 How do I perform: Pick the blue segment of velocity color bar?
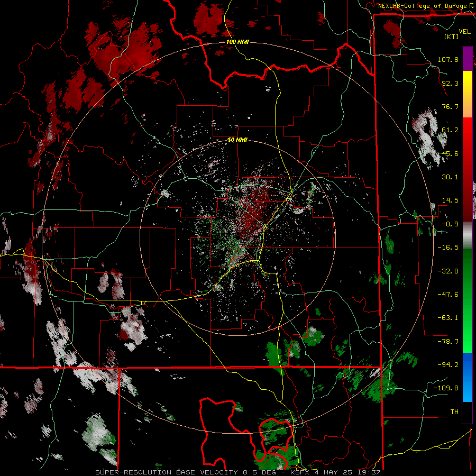click(467, 377)
